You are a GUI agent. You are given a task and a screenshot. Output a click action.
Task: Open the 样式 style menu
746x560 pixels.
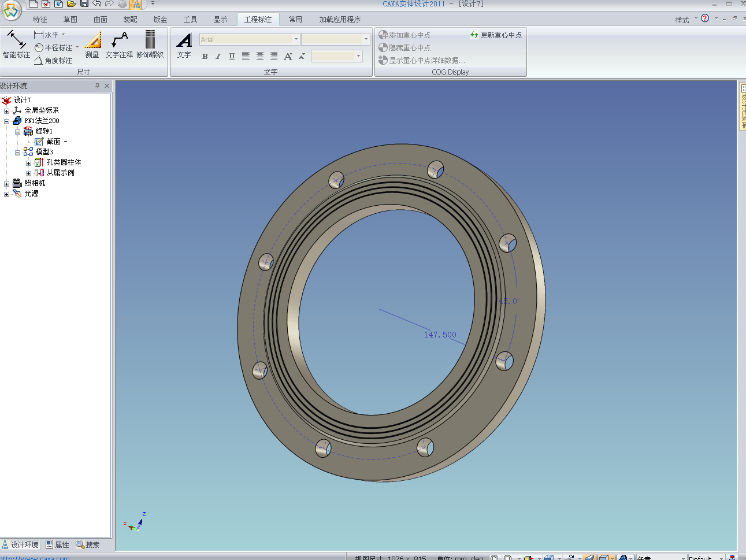[686, 20]
